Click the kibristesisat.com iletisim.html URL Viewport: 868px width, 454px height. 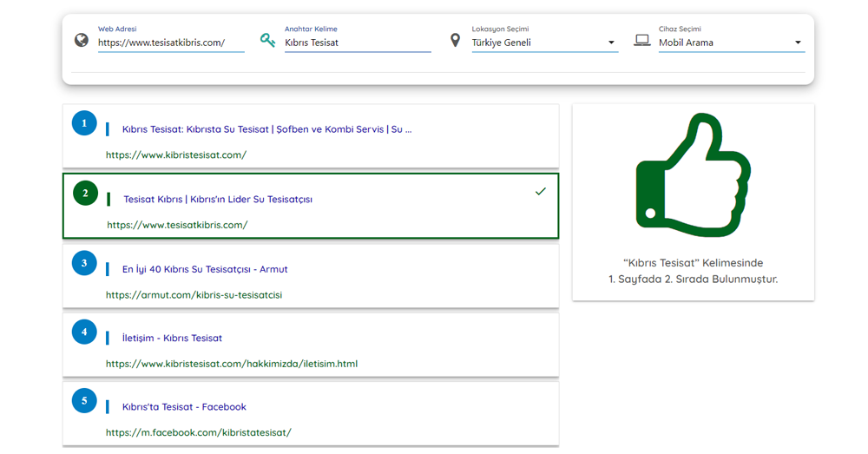click(232, 364)
